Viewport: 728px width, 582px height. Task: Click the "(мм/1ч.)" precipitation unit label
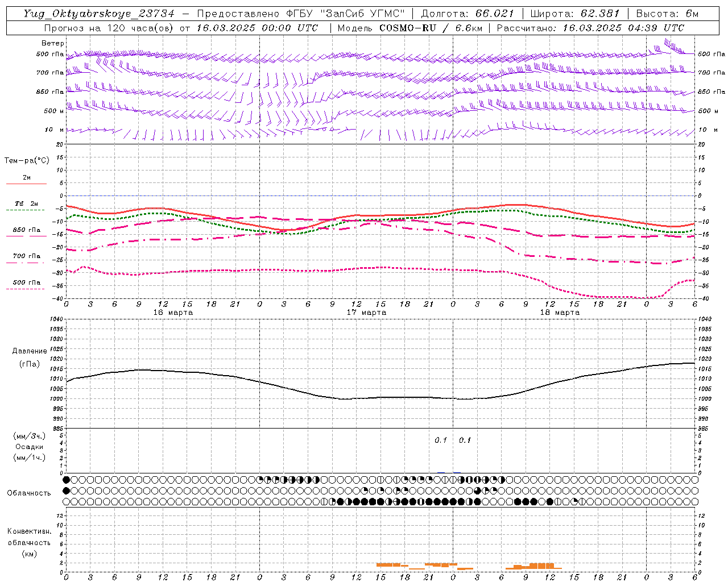click(x=30, y=458)
